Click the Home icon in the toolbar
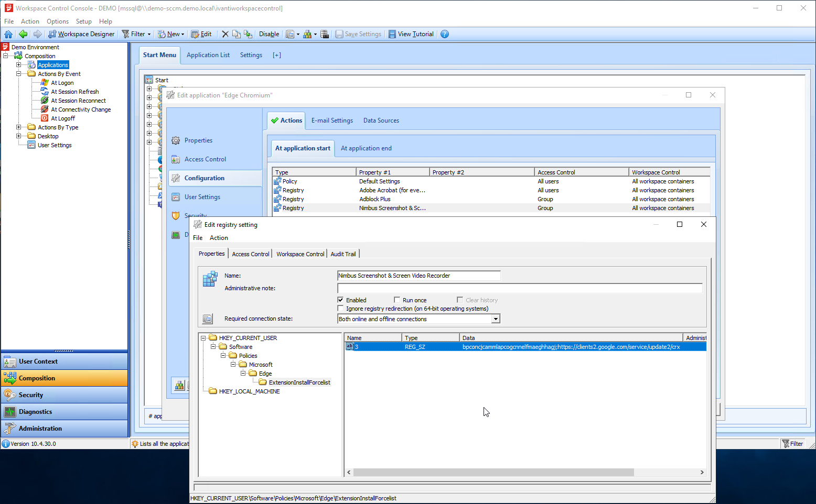This screenshot has height=504, width=816. [x=8, y=34]
